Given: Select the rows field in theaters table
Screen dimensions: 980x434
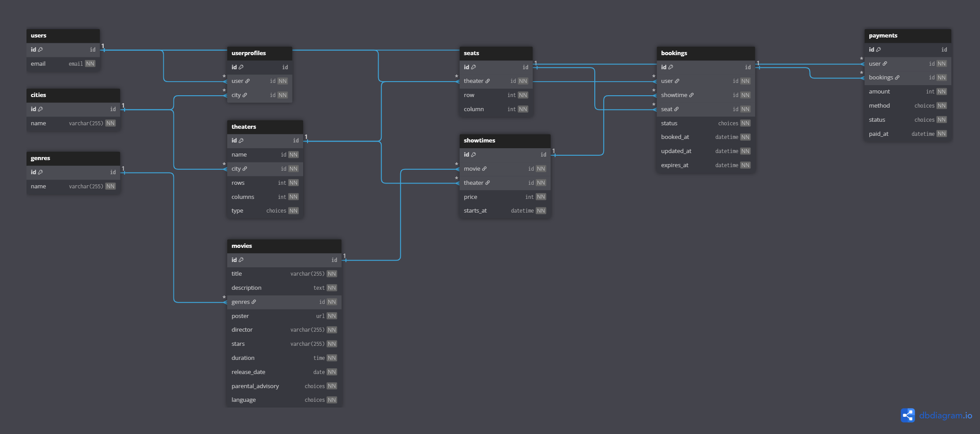Looking at the screenshot, I should [x=265, y=183].
